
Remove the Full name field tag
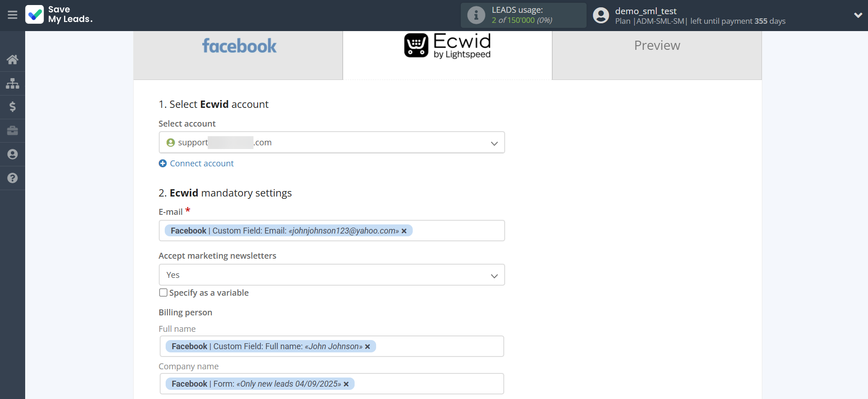click(x=367, y=347)
